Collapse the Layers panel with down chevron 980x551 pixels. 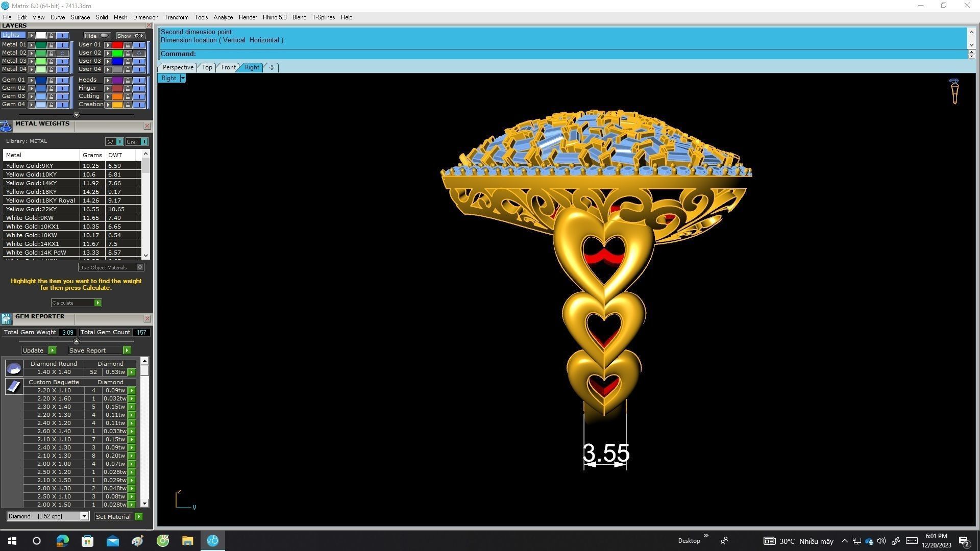click(x=77, y=115)
